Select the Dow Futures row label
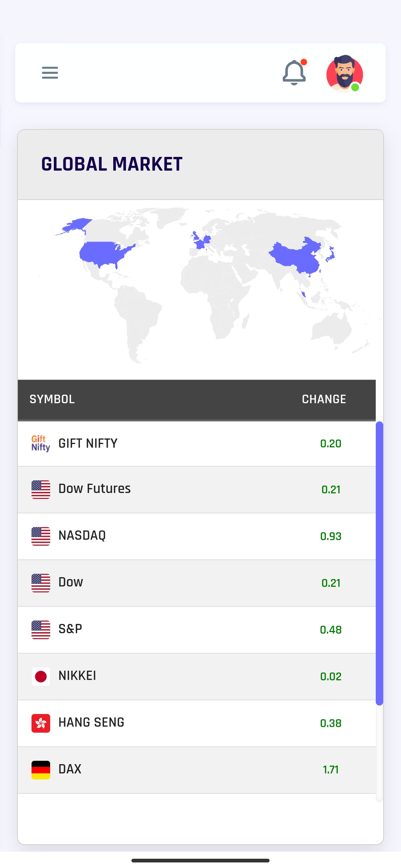Viewport: 401px width, 868px height. 95,489
